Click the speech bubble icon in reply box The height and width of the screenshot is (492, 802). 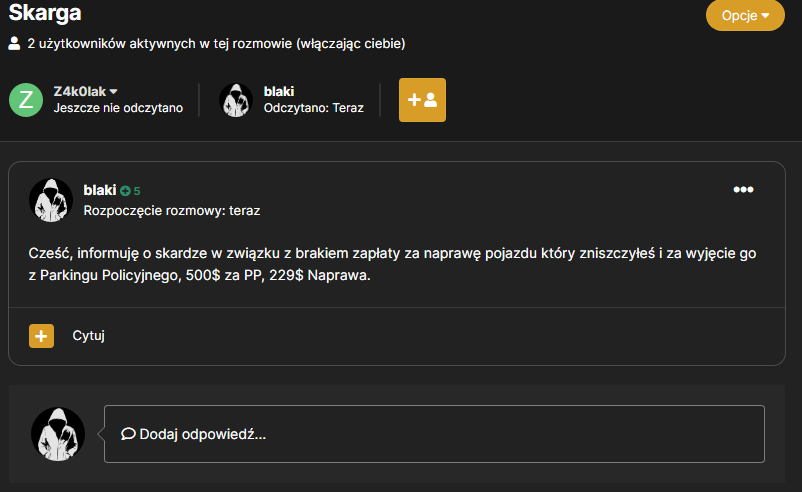pyautogui.click(x=128, y=434)
